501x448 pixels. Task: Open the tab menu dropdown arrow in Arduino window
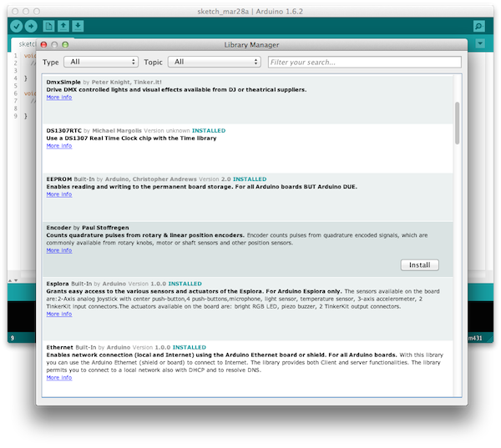pos(480,43)
